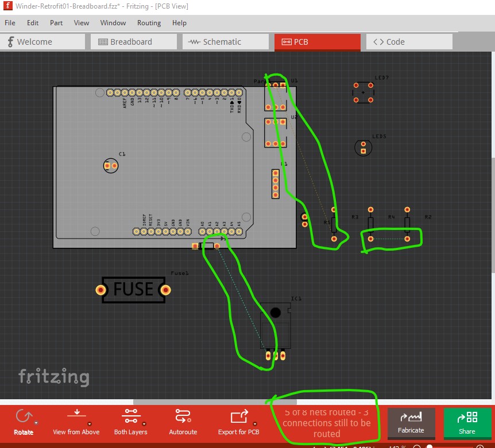Click the Fuse1 part label
The height and width of the screenshot is (448, 495).
(x=180, y=273)
